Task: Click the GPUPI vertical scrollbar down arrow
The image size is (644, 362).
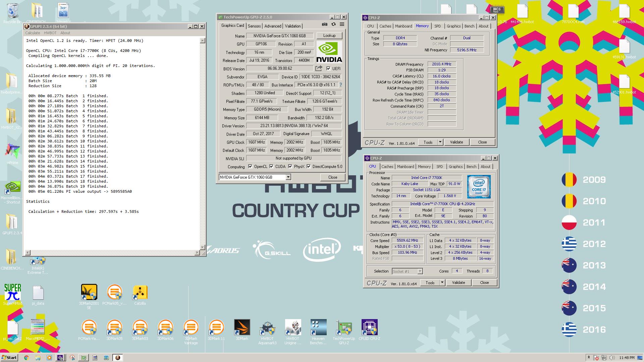Action: click(202, 247)
